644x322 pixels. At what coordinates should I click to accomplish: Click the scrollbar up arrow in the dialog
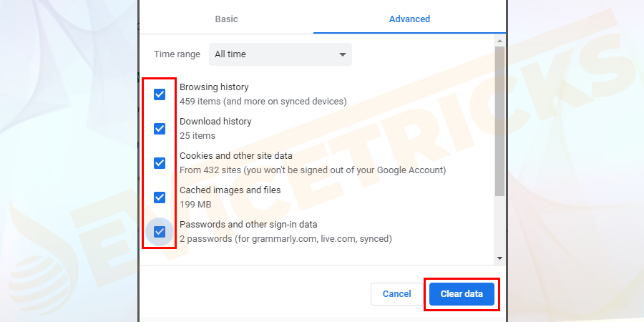click(x=500, y=41)
